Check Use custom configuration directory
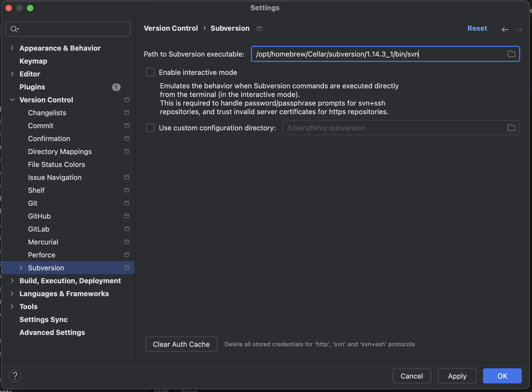 150,128
